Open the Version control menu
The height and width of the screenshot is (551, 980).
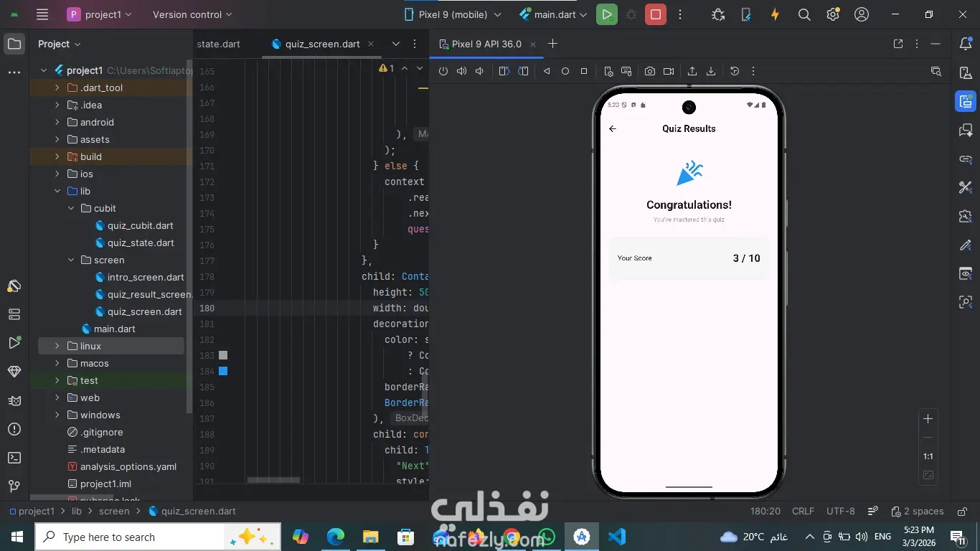tap(192, 14)
